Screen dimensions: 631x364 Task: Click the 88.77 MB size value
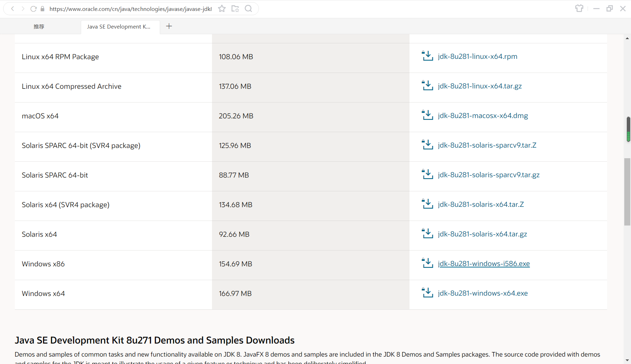234,175
